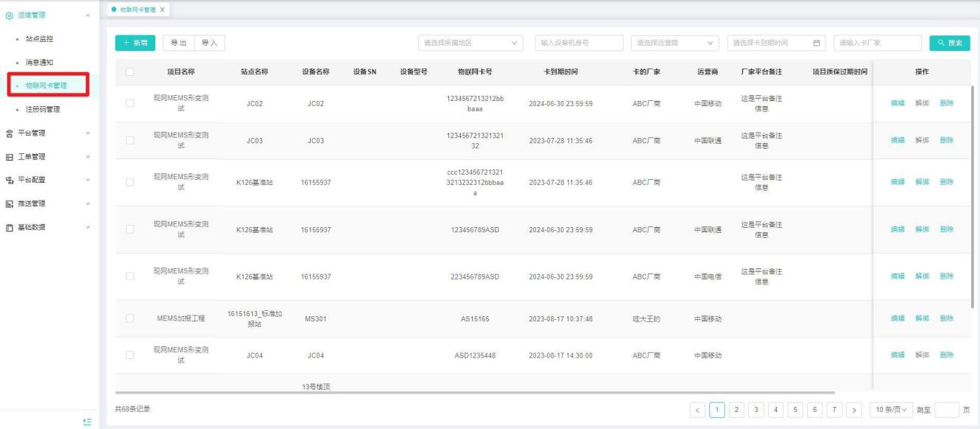Click the 新增 button to add a card
Image resolution: width=980 pixels, height=429 pixels.
pos(134,43)
